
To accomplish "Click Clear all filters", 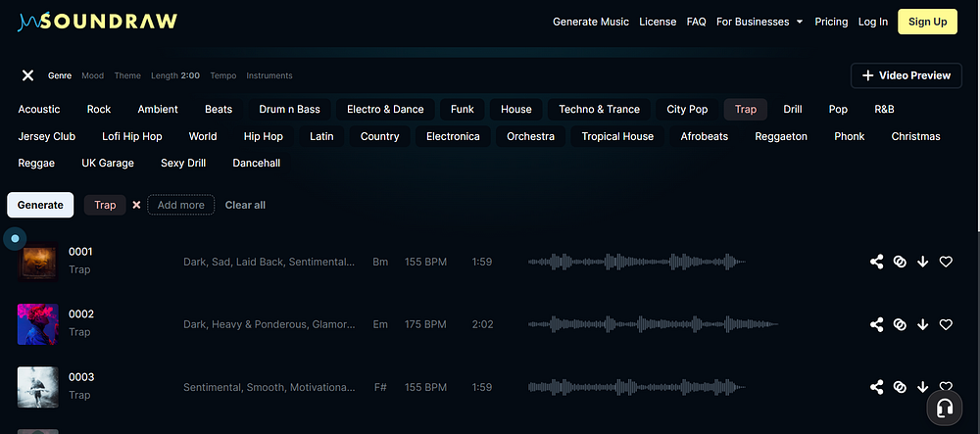I will [245, 205].
